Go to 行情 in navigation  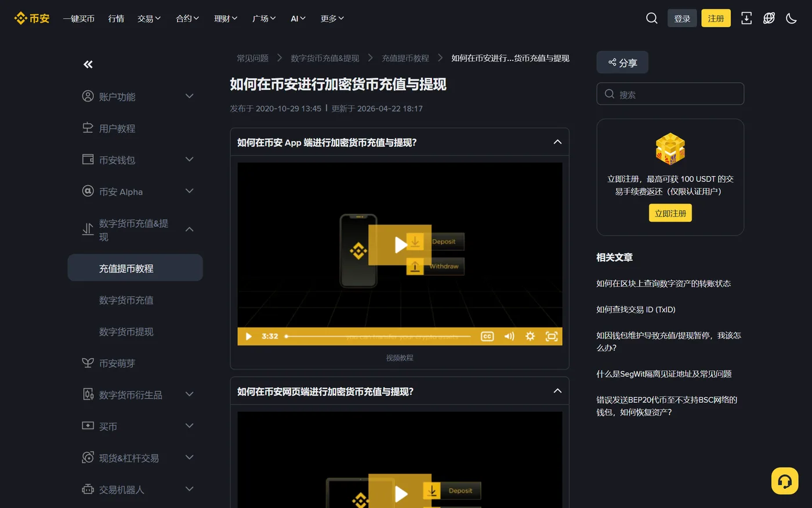pyautogui.click(x=116, y=19)
